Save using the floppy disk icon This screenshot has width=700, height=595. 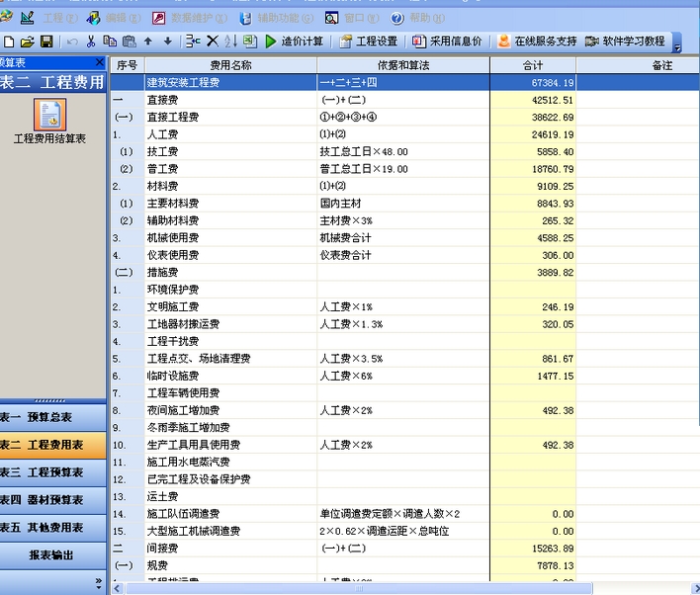pyautogui.click(x=46, y=42)
